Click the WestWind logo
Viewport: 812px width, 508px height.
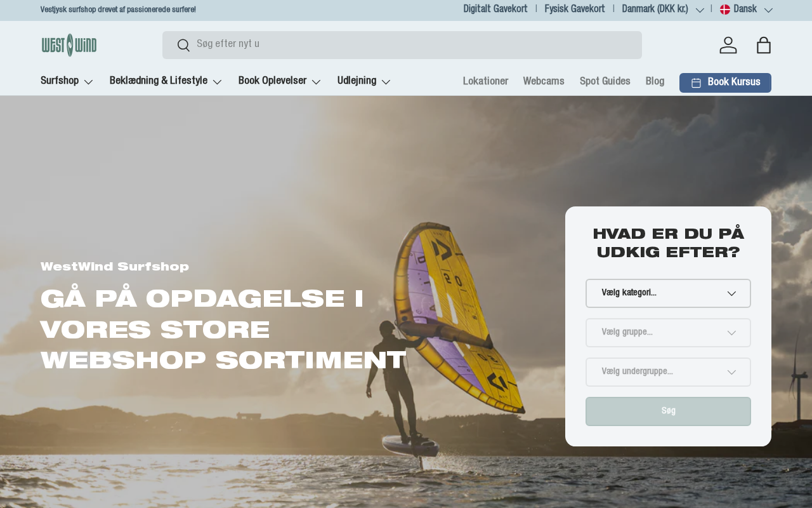pos(69,45)
